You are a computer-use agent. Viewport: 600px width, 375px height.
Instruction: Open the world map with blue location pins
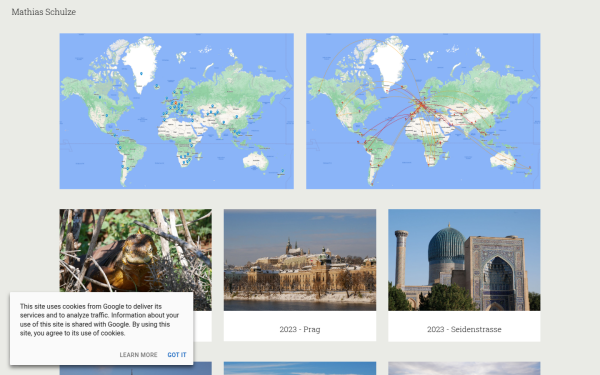tap(176, 111)
